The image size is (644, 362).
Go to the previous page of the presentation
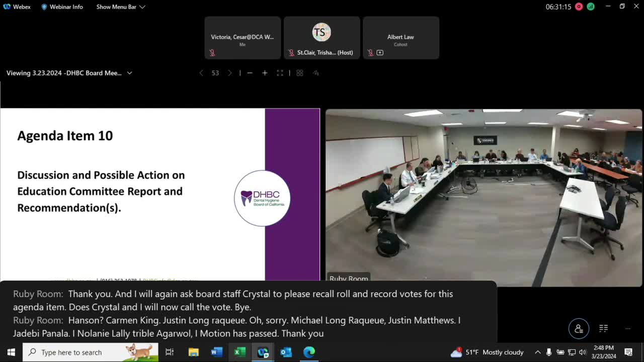201,73
